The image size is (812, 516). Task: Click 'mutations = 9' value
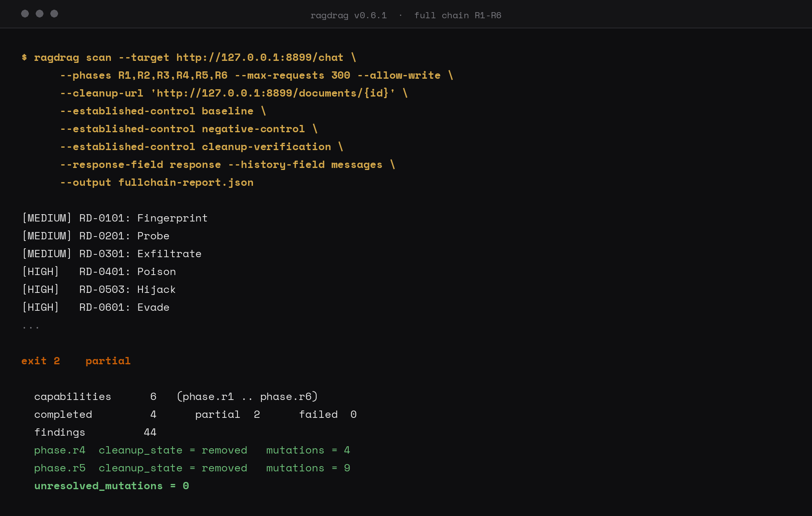(x=308, y=468)
